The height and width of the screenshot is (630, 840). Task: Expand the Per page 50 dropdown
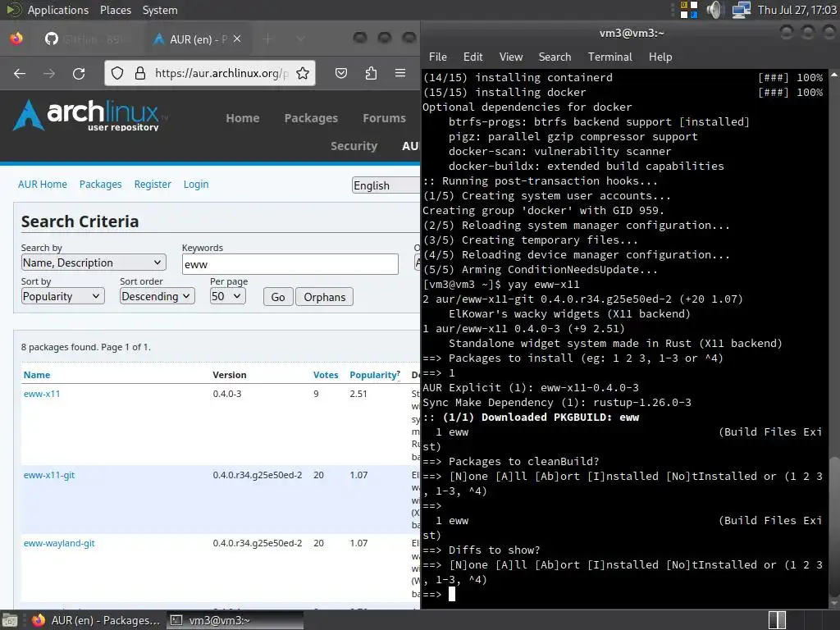[228, 296]
